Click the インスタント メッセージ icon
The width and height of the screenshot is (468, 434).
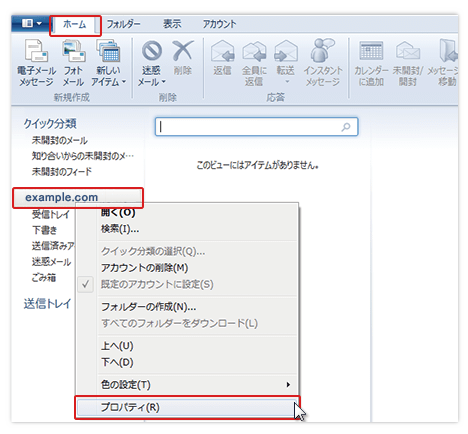(322, 50)
